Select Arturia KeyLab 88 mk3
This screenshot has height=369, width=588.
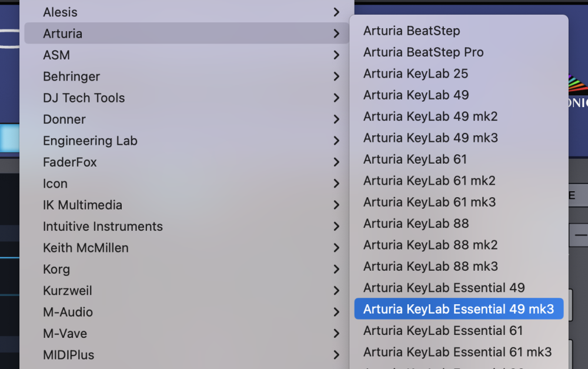coord(430,266)
